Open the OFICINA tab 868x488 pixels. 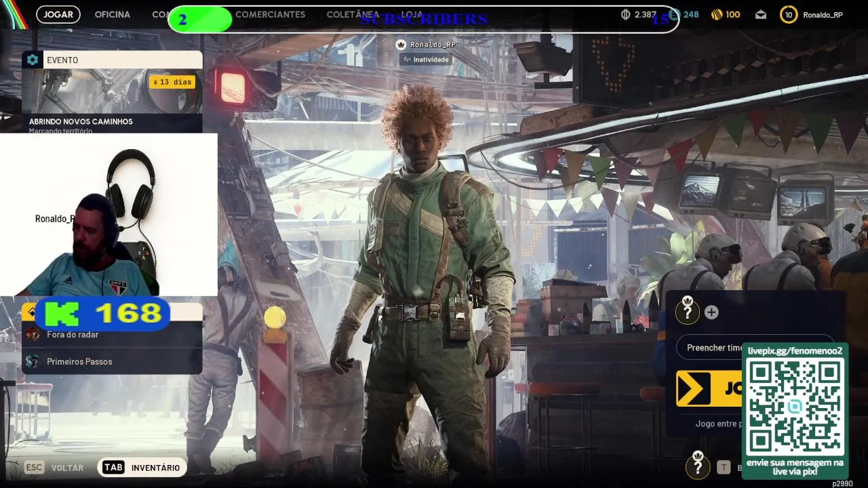tap(113, 14)
